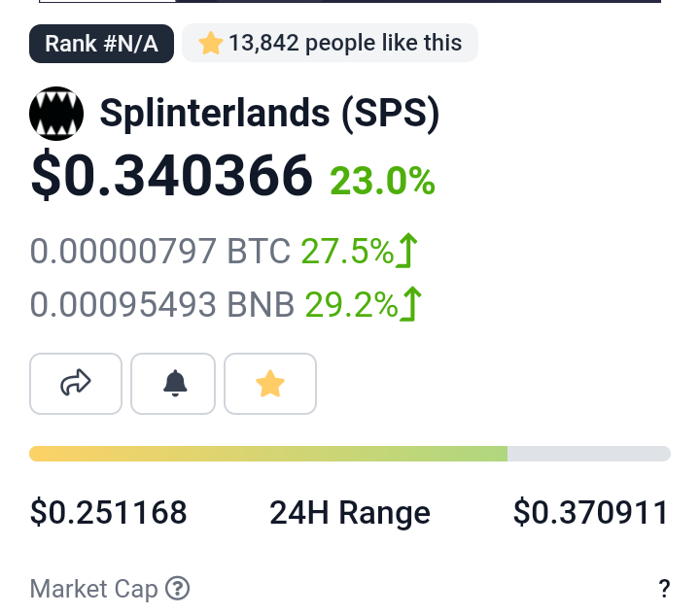Screen dimensions: 700x615
Task: Click the green up arrow beside 27.5%
Action: pos(406,251)
